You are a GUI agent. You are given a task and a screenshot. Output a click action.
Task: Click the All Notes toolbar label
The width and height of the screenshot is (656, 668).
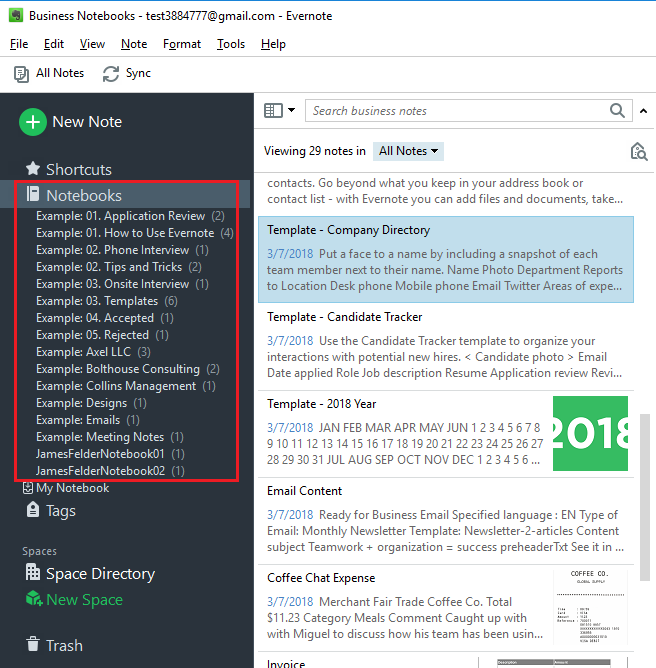(x=60, y=73)
